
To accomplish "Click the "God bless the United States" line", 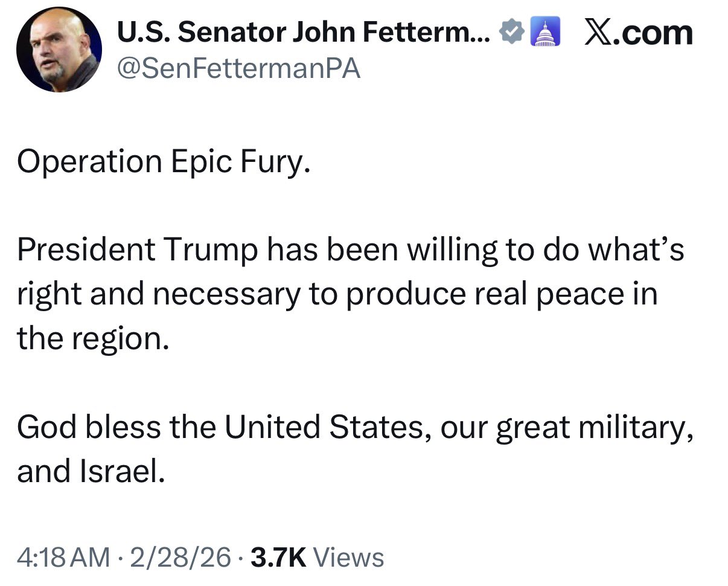I will click(354, 427).
